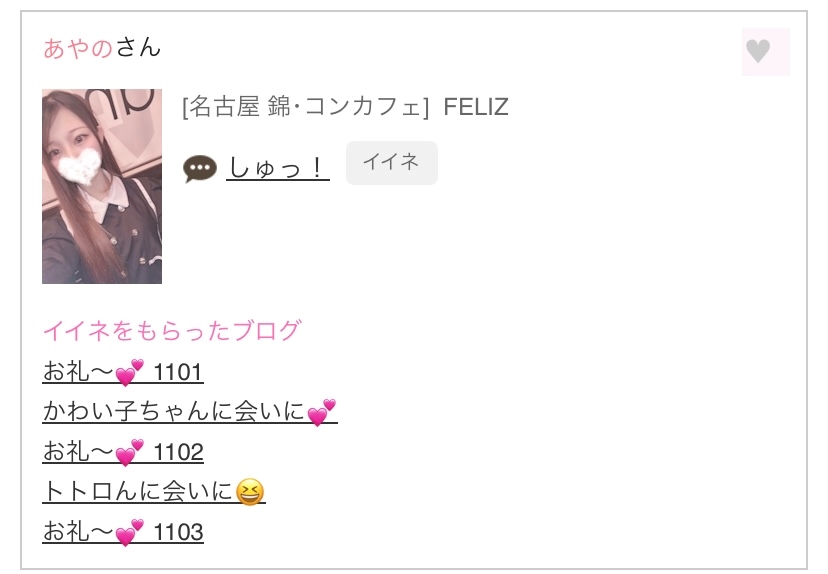
Task: Click the profile photo thumbnail
Action: [102, 186]
